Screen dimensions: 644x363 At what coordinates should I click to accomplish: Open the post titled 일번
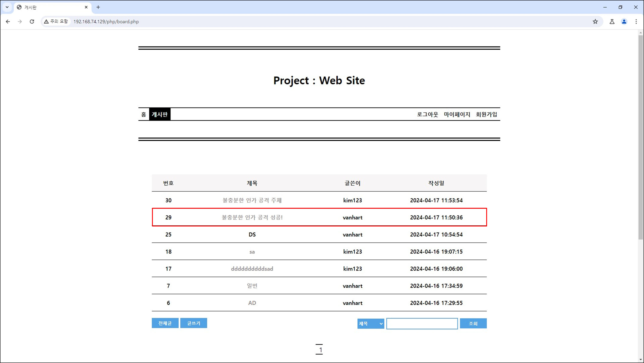(252, 286)
